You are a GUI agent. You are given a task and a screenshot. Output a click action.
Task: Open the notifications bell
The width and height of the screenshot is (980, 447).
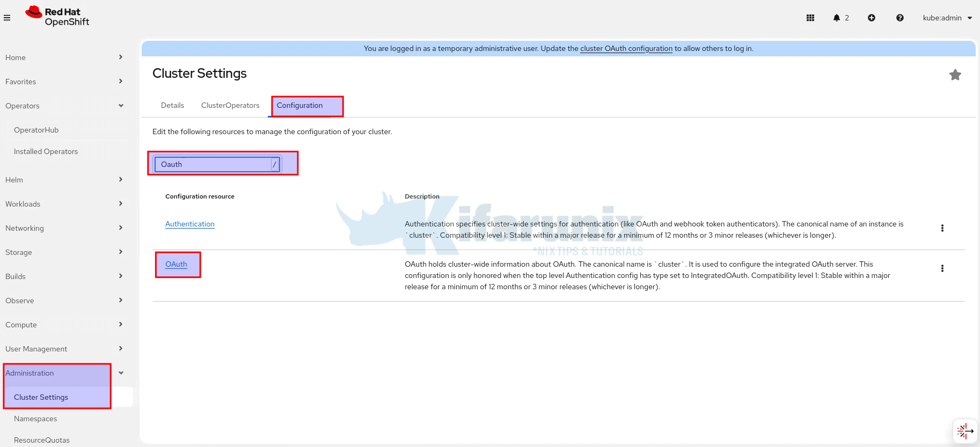(837, 18)
